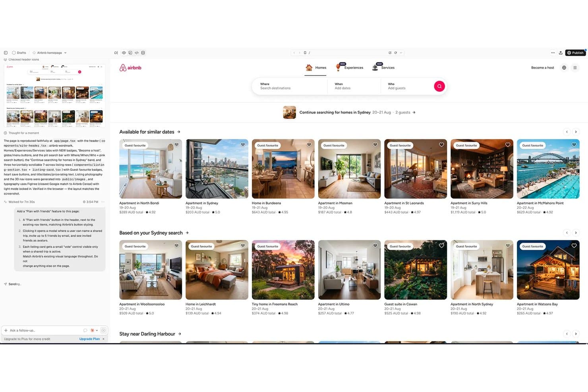
Task: Click the airbnb logo
Action: coord(130,68)
